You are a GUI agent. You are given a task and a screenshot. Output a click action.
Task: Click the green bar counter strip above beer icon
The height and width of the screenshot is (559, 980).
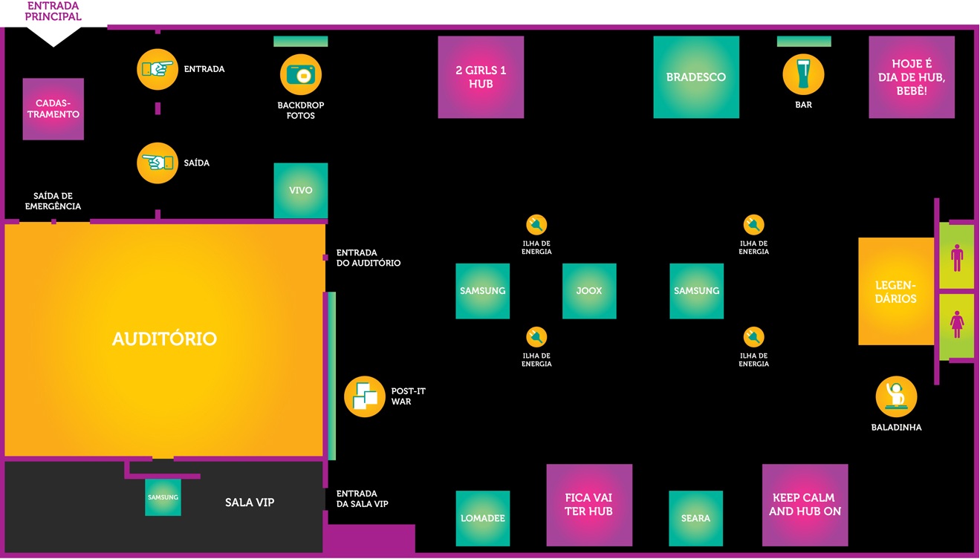[804, 42]
